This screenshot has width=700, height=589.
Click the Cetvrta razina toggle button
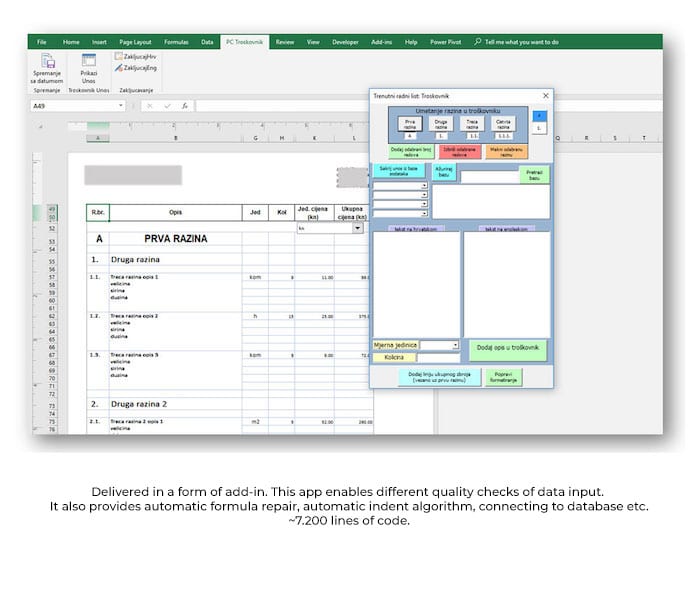(x=503, y=124)
